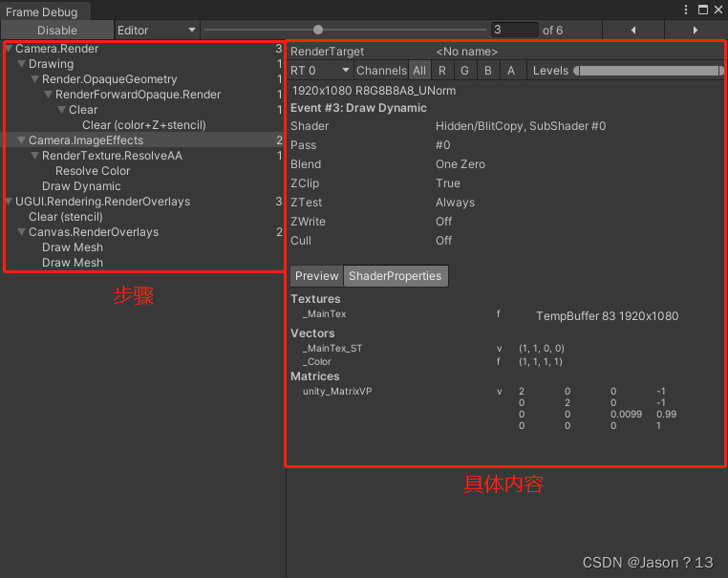Toggle the A channel view
Viewport: 728px width, 578px height.
click(x=511, y=71)
